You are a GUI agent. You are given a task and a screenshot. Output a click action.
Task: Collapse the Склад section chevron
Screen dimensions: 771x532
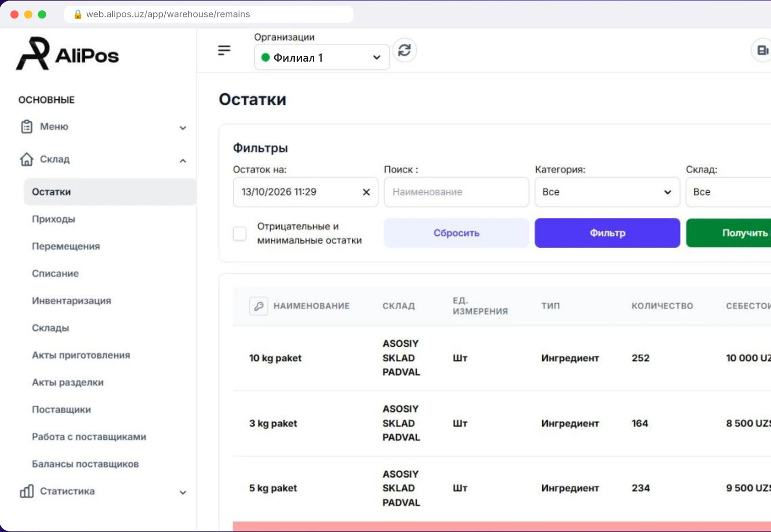pyautogui.click(x=183, y=160)
